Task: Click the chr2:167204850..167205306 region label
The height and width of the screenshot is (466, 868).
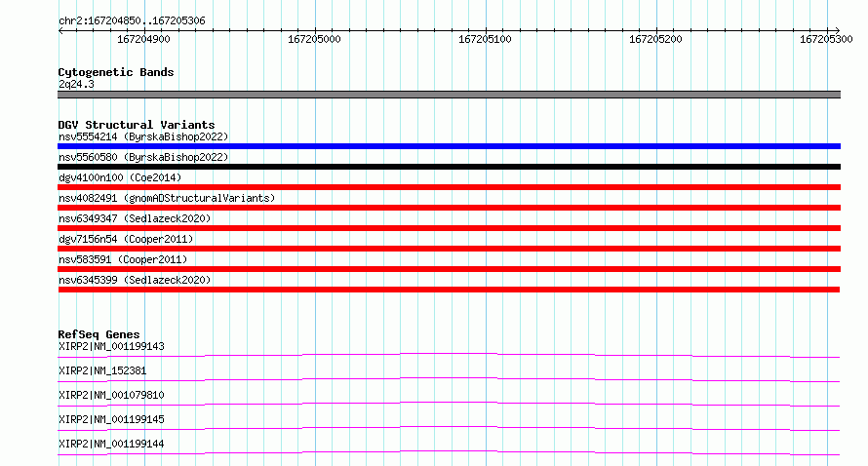Action: point(132,20)
